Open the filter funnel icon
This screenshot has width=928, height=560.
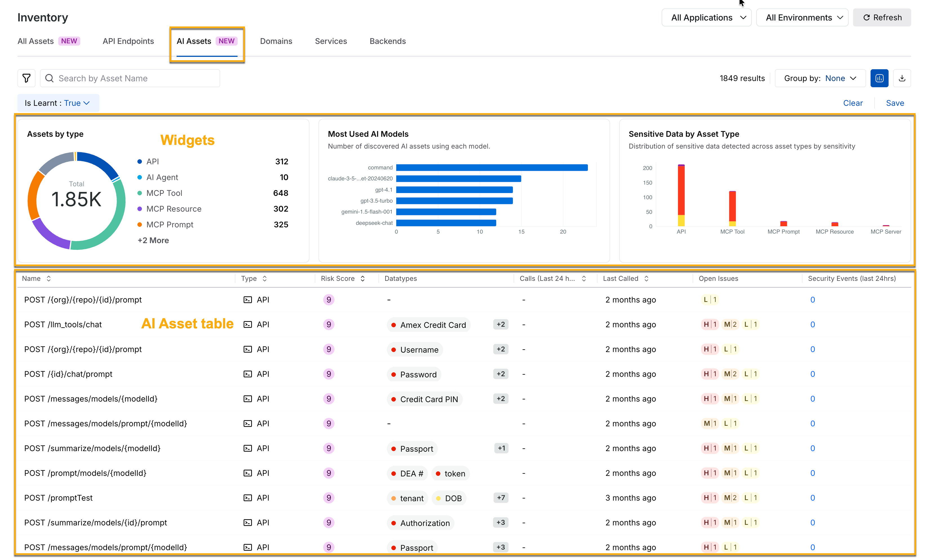click(26, 78)
